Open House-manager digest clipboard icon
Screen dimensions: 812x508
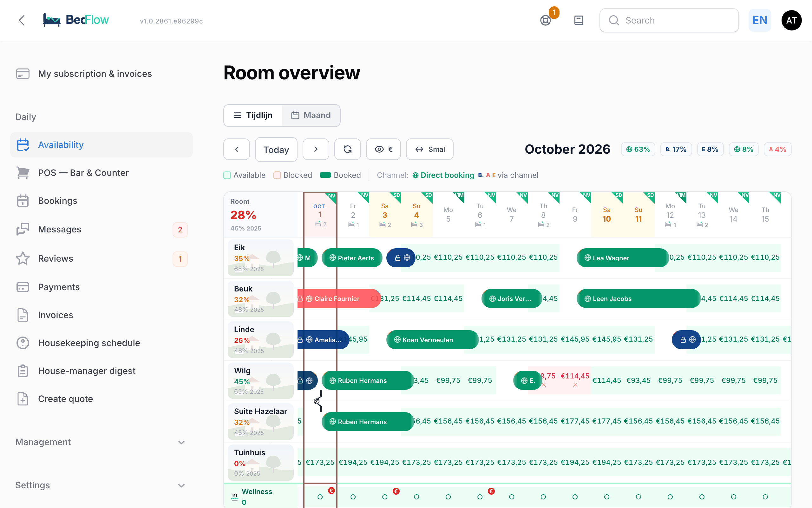23,371
